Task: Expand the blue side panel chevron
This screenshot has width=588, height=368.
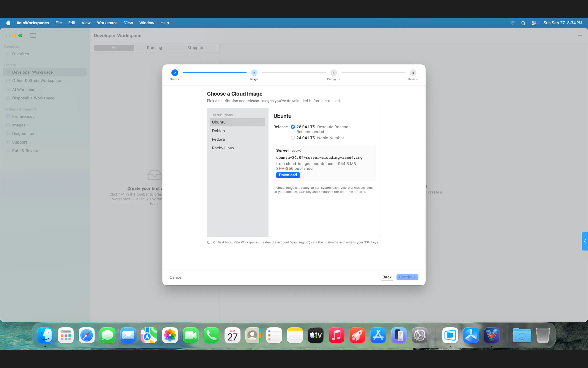Action: [x=585, y=241]
